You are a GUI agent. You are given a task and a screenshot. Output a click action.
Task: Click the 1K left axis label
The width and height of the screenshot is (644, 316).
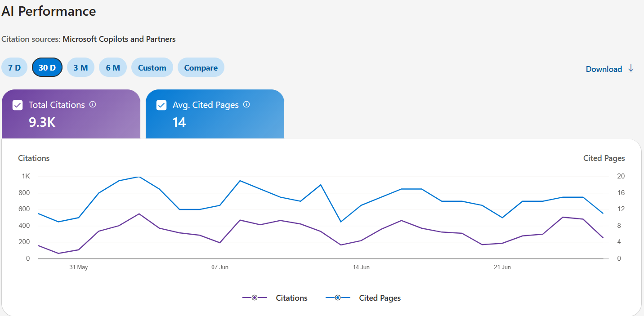point(26,176)
